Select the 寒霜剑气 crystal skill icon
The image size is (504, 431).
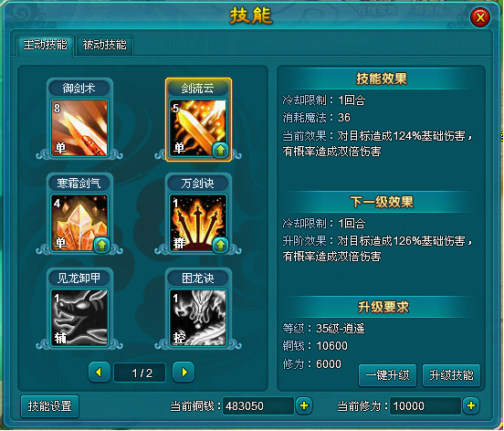coord(79,223)
